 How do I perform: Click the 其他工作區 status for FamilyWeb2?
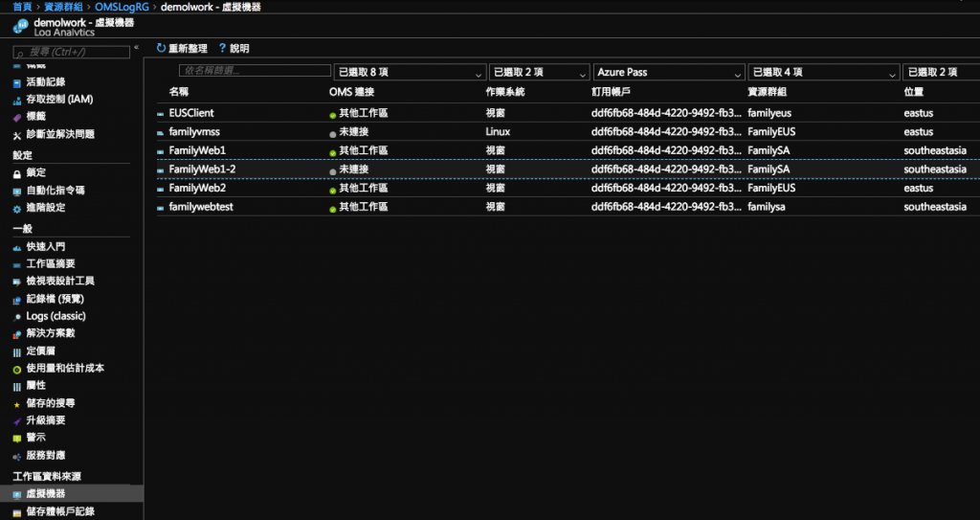point(363,189)
